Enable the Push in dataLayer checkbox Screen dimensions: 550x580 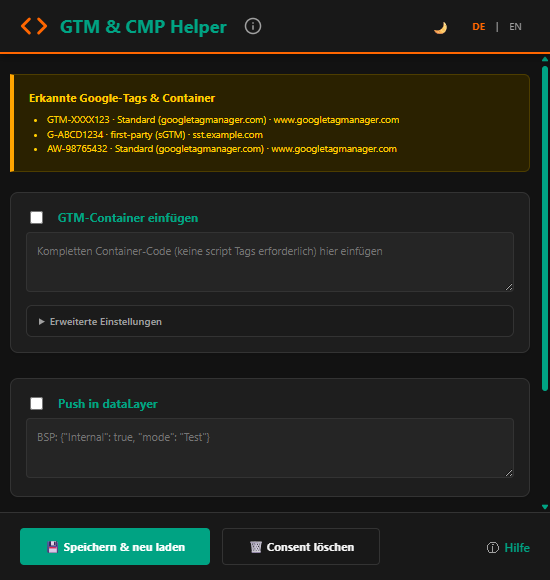tap(36, 403)
